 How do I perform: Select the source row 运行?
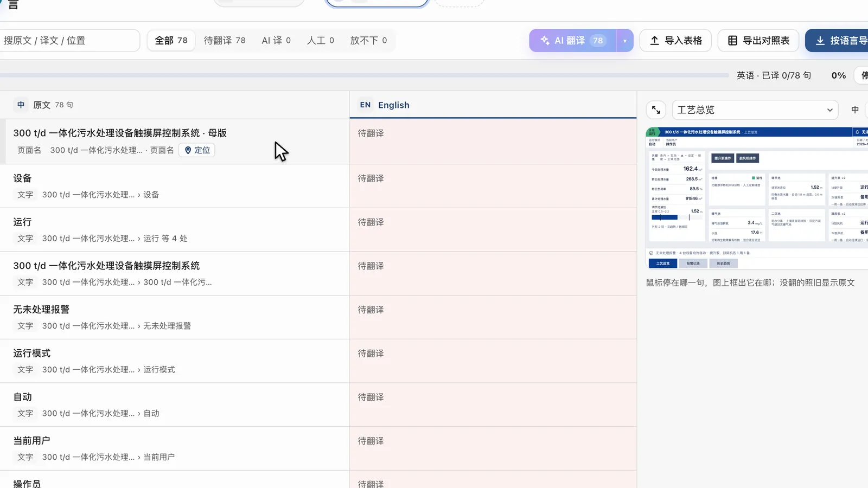tap(175, 230)
